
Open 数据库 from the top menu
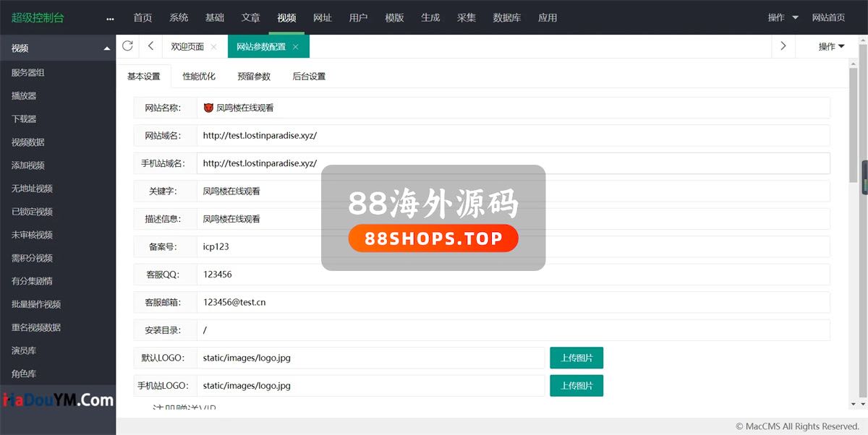(506, 17)
